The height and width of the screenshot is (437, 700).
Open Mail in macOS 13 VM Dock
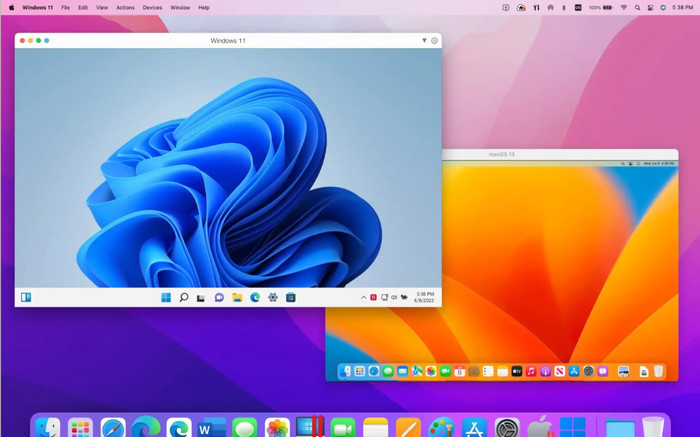402,371
